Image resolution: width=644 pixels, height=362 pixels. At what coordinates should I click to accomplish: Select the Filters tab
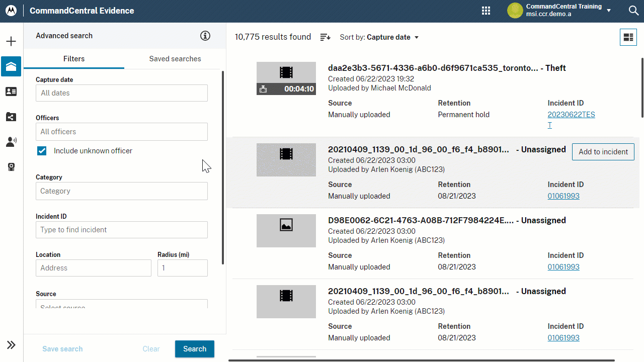[74, 59]
